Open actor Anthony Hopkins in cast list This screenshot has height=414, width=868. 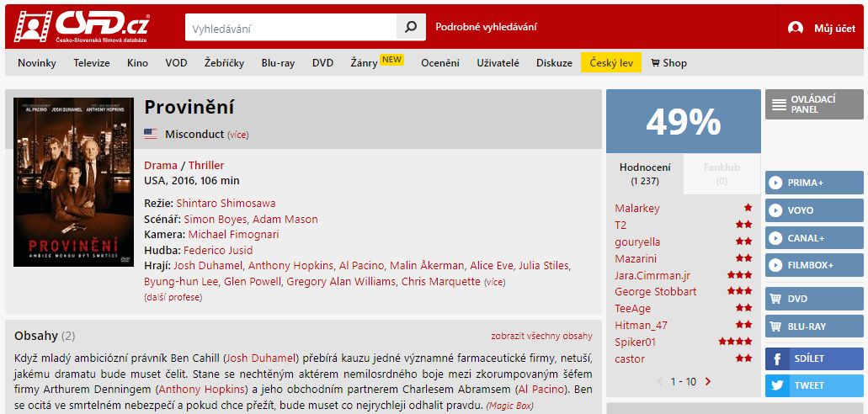290,266
